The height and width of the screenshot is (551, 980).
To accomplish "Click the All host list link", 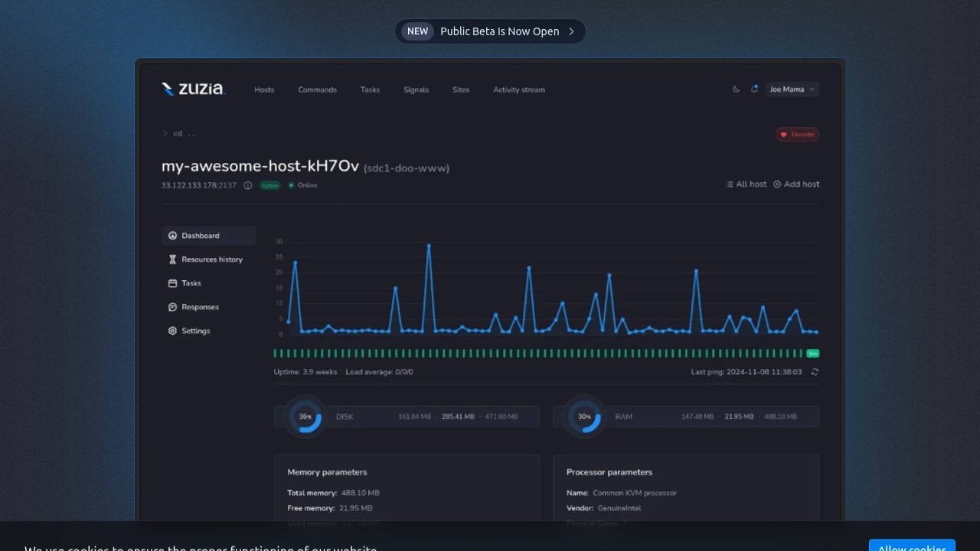I will pyautogui.click(x=746, y=184).
